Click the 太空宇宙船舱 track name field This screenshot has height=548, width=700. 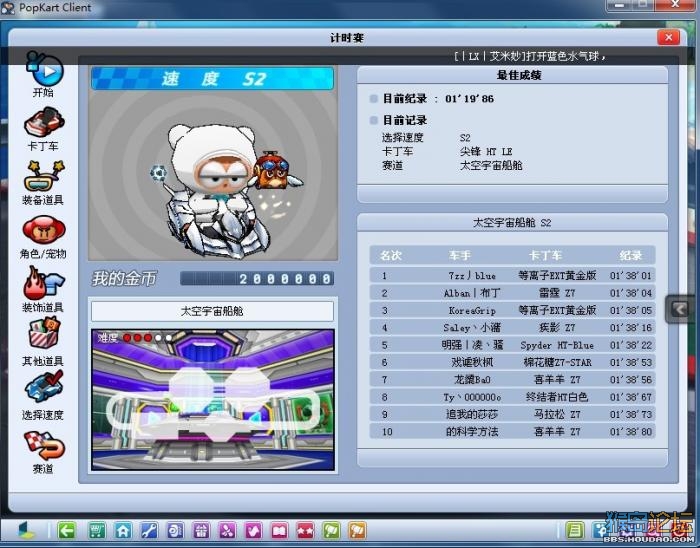click(212, 311)
